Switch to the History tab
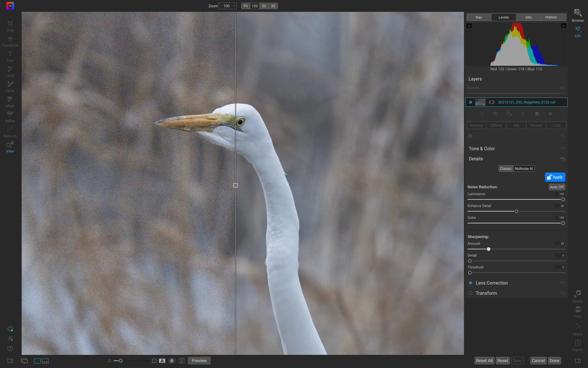The height and width of the screenshot is (368, 588). 551,17
